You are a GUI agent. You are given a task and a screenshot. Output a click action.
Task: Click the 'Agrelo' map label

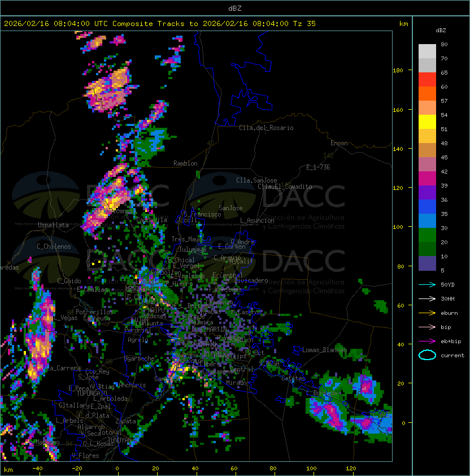pyautogui.click(x=138, y=340)
